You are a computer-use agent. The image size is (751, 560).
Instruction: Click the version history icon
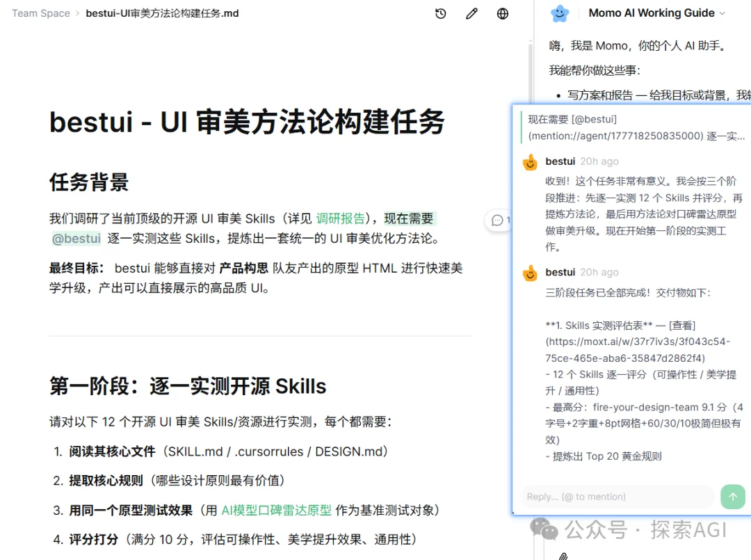pyautogui.click(x=440, y=13)
